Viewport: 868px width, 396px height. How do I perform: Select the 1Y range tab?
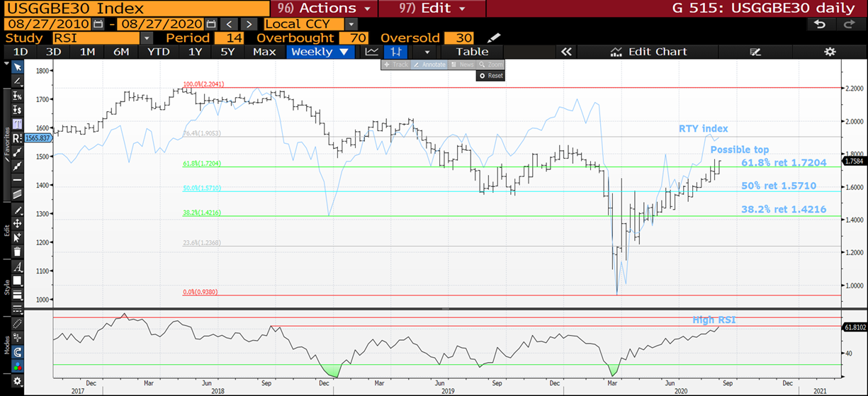point(195,52)
